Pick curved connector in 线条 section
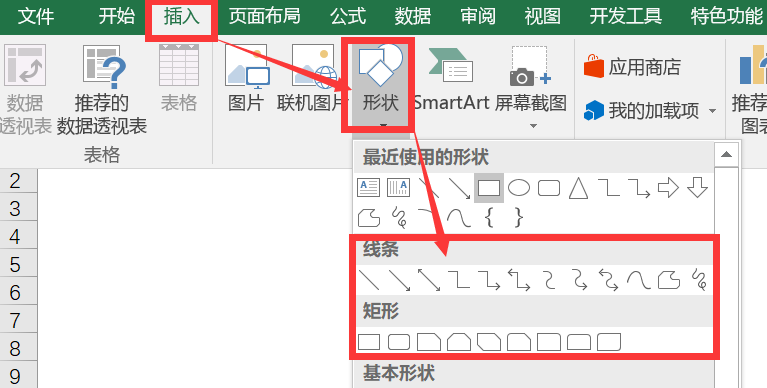 click(549, 280)
